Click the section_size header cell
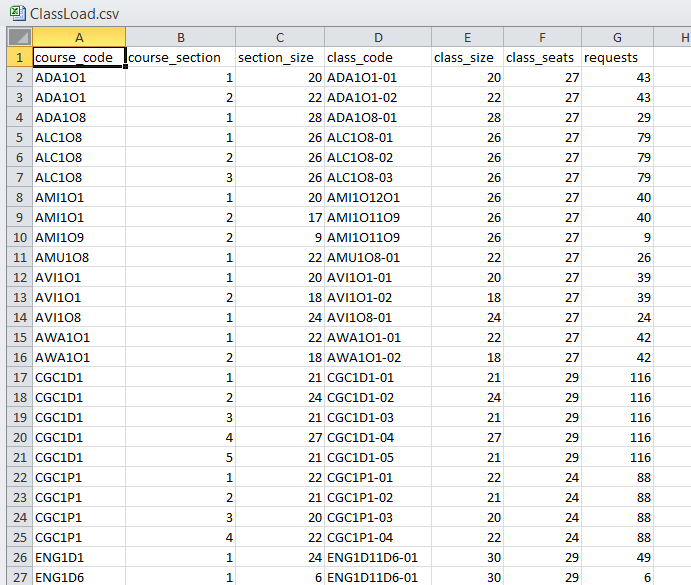 tap(279, 57)
